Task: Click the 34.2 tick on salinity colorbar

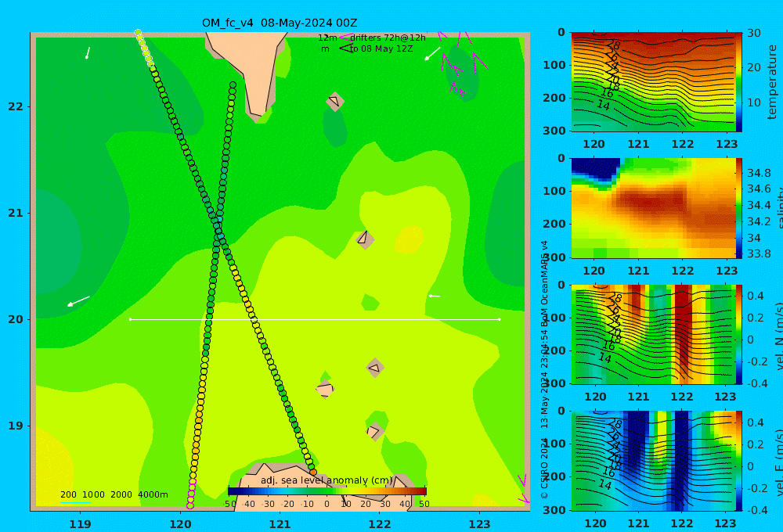Action: [759, 221]
